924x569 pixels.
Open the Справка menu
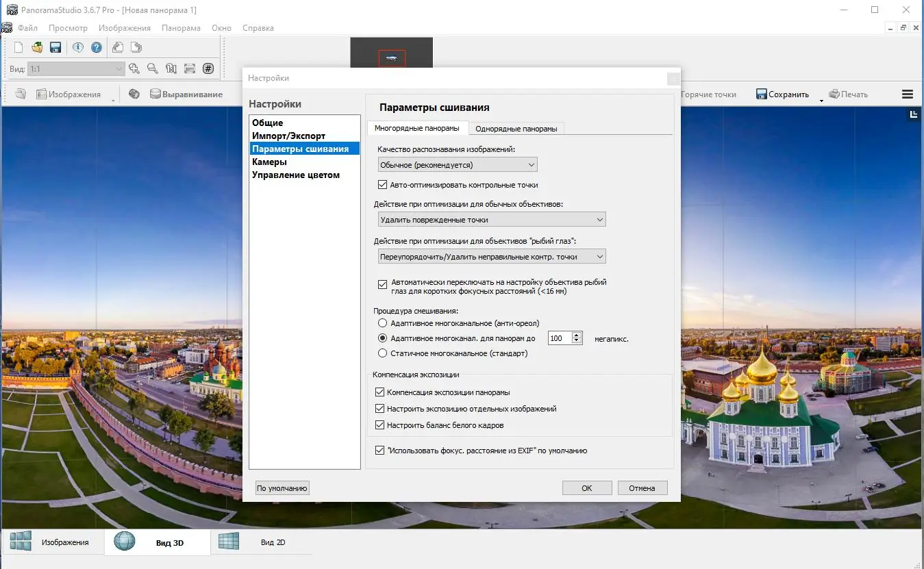tap(258, 28)
